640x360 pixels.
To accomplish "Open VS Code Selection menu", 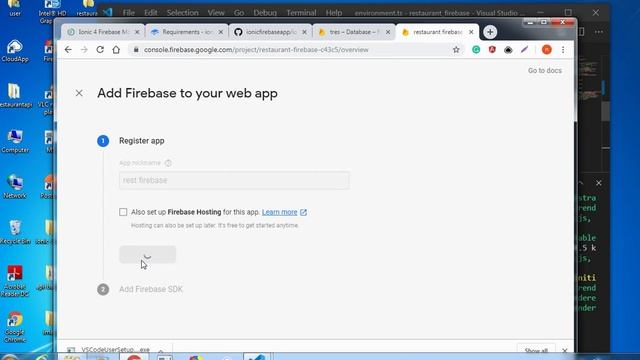I will click(182, 13).
